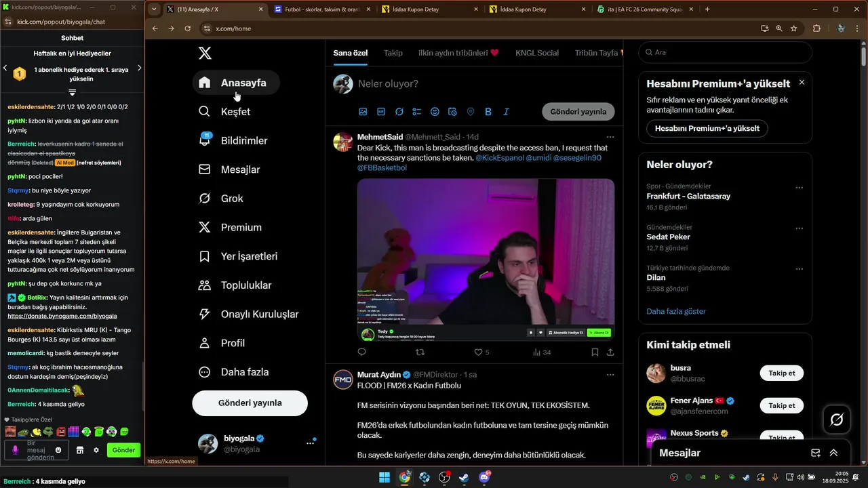Close the Premium+ upgrade card
The image size is (868, 488).
(802, 82)
